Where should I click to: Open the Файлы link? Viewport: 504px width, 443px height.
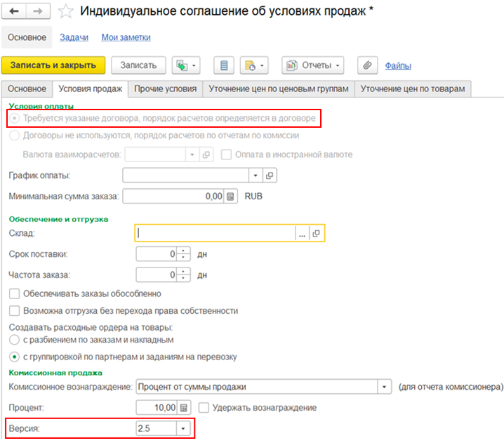(398, 66)
